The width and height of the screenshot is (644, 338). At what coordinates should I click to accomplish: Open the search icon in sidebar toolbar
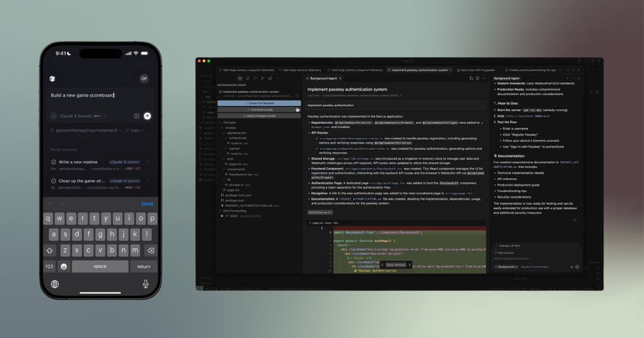click(255, 78)
